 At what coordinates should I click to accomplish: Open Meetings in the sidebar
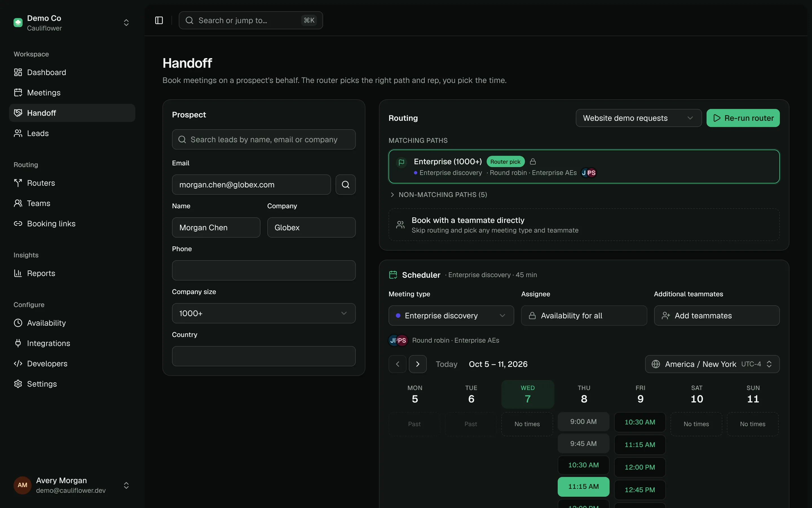pyautogui.click(x=72, y=93)
